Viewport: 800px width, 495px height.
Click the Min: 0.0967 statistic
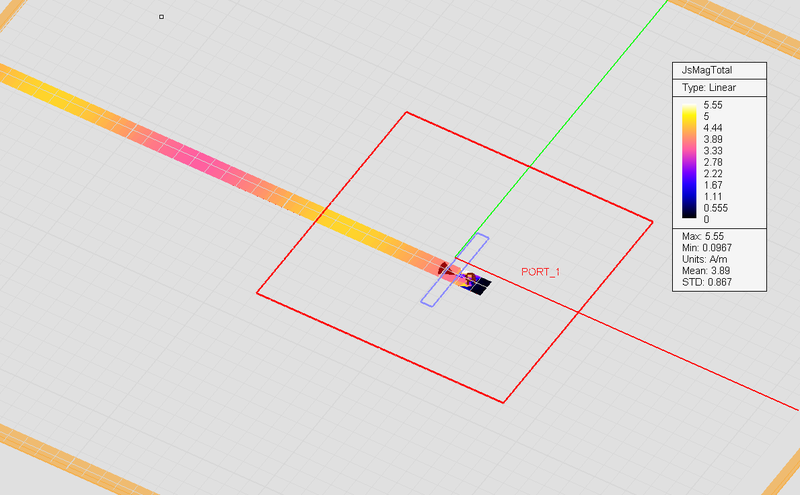click(707, 248)
